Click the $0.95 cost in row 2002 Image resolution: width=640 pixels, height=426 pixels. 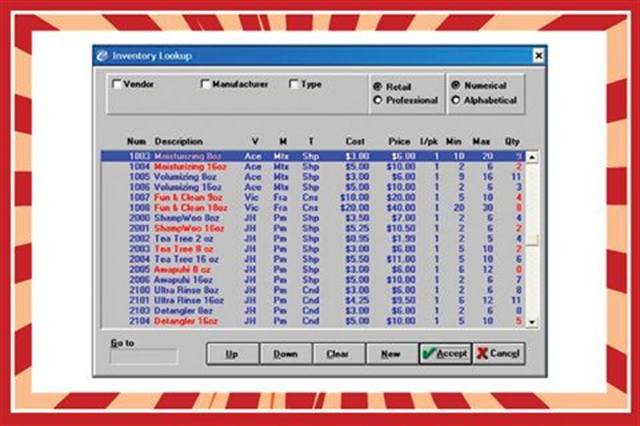click(357, 239)
